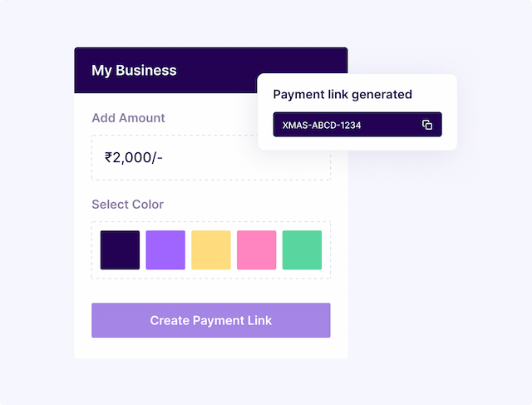Choose the violet color swatch
The width and height of the screenshot is (532, 405).
(x=165, y=250)
